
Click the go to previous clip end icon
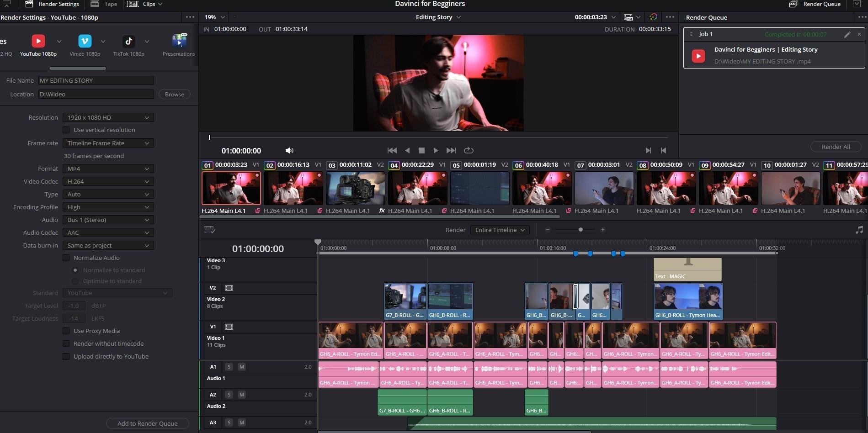click(663, 150)
